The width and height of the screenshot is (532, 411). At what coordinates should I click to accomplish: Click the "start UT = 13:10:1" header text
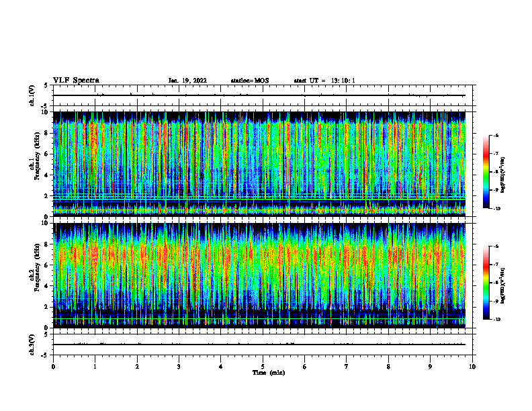click(324, 81)
